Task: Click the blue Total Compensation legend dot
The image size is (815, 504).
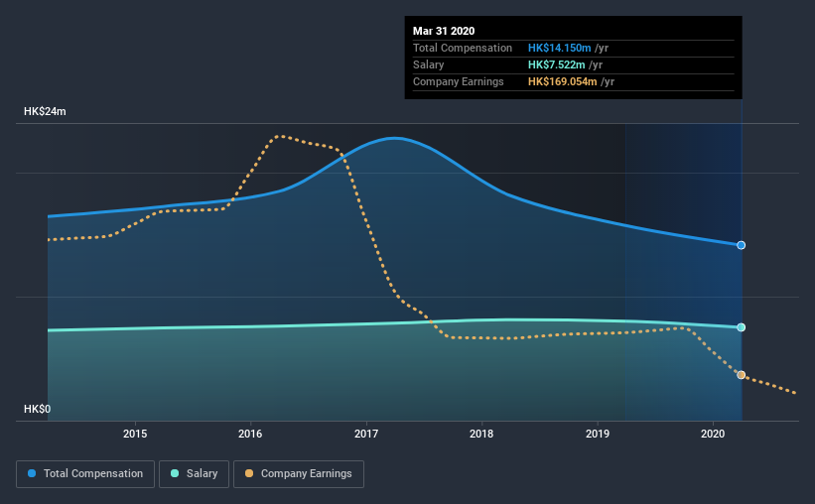Action: pos(32,473)
